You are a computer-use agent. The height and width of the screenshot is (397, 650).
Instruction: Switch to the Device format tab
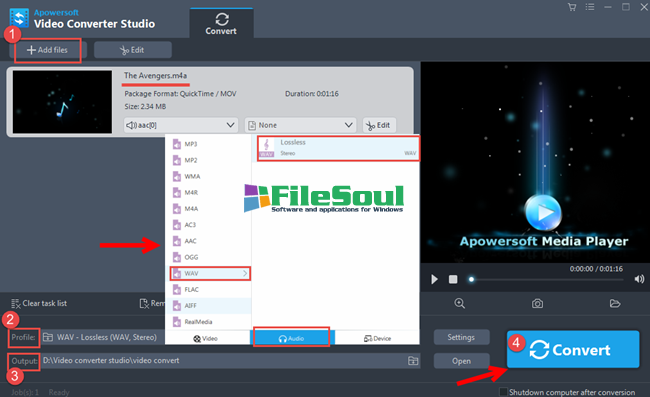point(377,339)
